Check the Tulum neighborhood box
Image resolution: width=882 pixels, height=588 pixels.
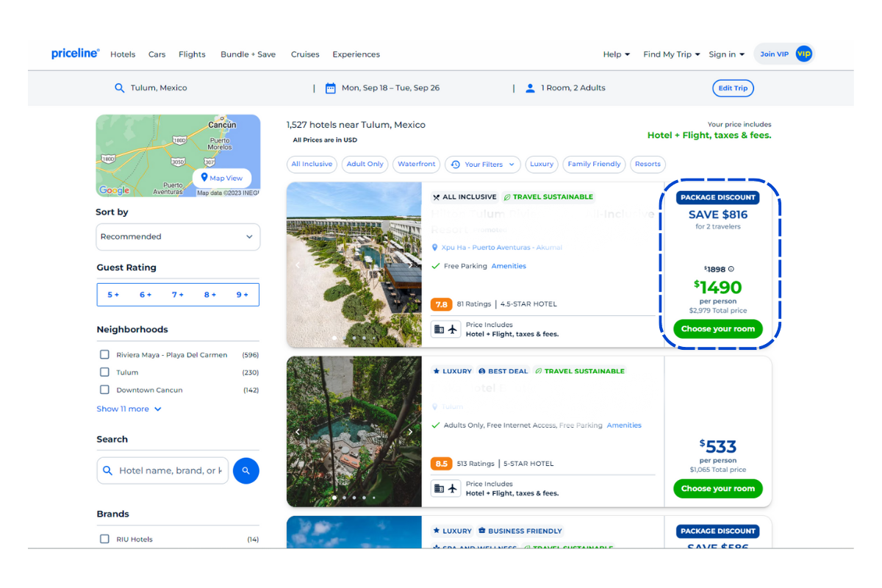coord(104,372)
